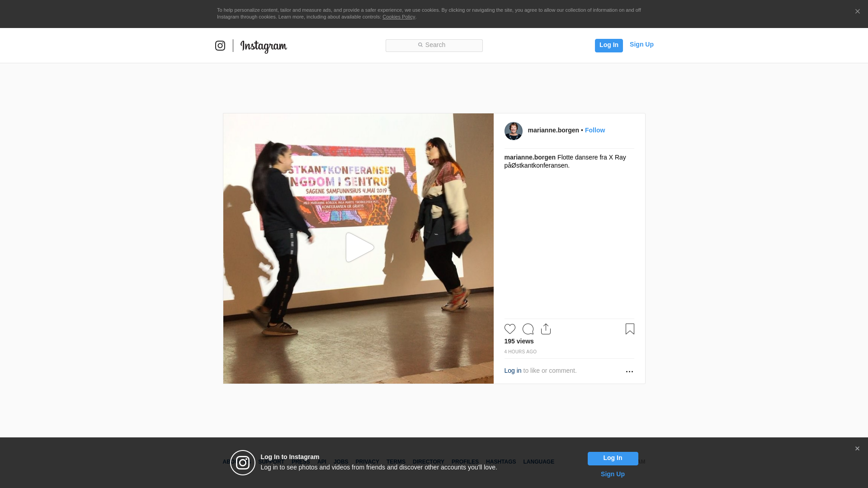Click the share post icon

point(546,329)
